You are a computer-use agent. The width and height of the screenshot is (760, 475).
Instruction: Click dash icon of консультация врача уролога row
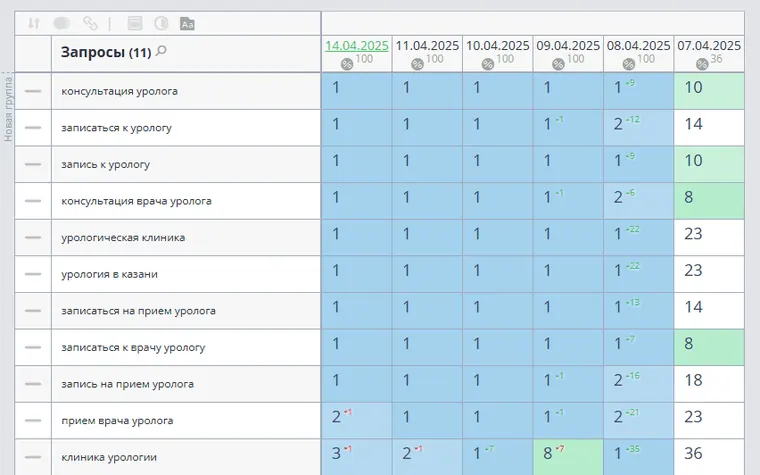33,201
